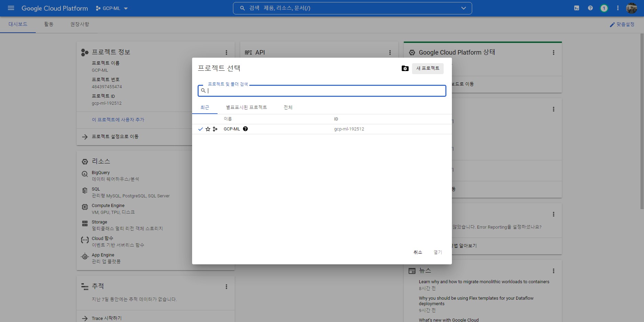Click the 이름 column header in dialog
The width and height of the screenshot is (644, 322).
tap(228, 119)
